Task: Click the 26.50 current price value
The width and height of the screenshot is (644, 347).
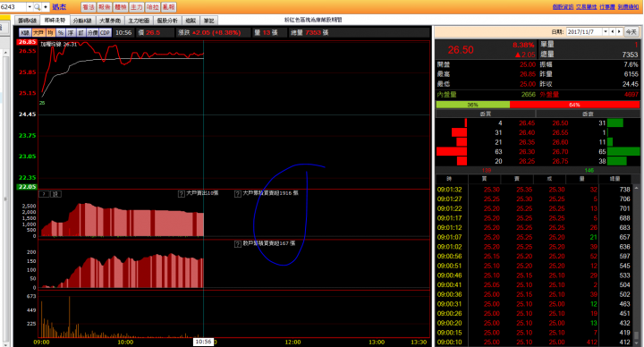Action: pyautogui.click(x=461, y=50)
